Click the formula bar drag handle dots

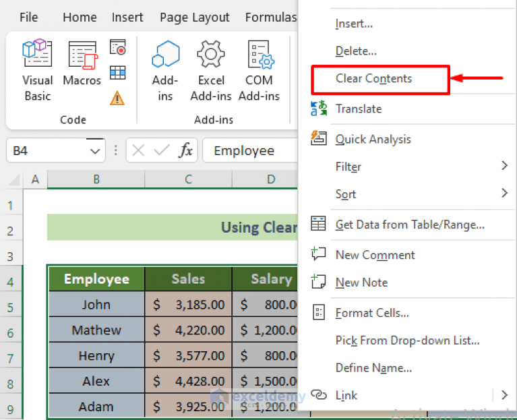tap(116, 150)
